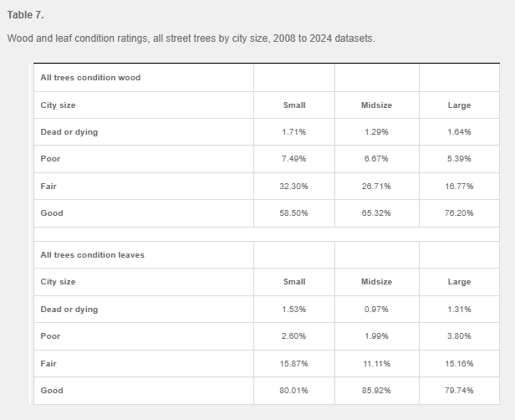Select the 85.92% midsize leaves cell

376,391
